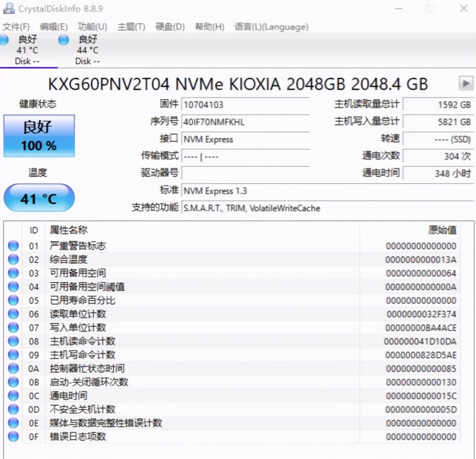Open the 主题(T) menu

(x=131, y=27)
